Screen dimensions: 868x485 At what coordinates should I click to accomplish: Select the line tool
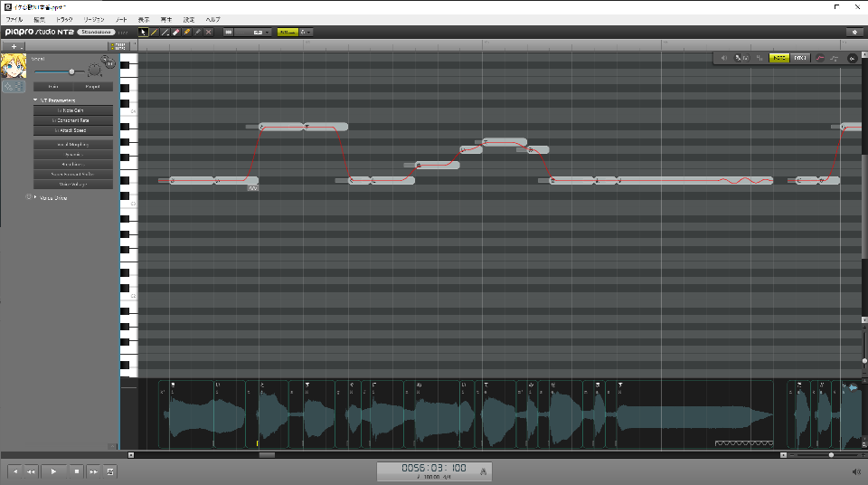[165, 32]
